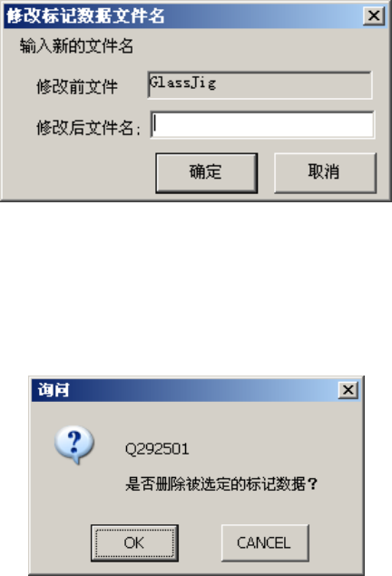Click the blue question mark icon

coord(74,444)
